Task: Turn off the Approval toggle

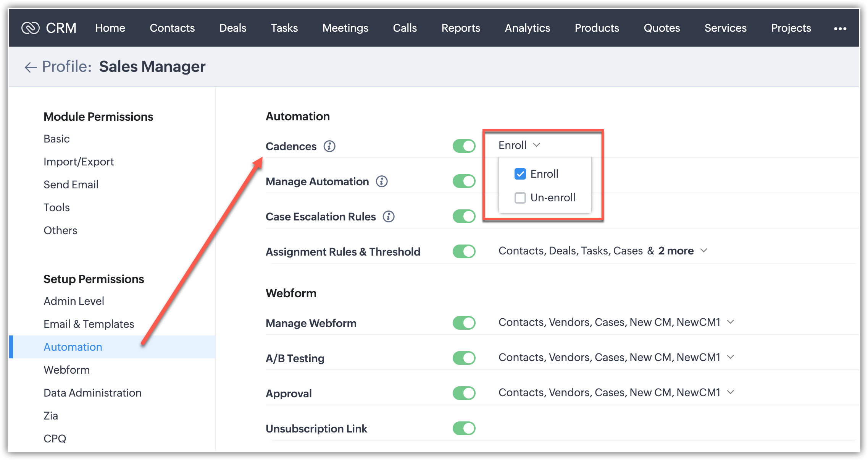Action: coord(464,393)
